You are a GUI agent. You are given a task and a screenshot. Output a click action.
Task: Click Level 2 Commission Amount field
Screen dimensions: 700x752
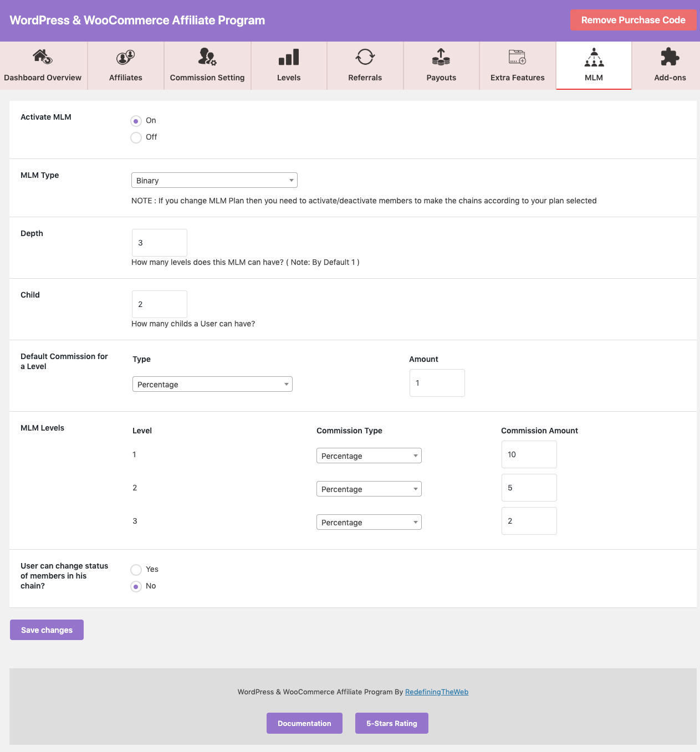point(529,488)
